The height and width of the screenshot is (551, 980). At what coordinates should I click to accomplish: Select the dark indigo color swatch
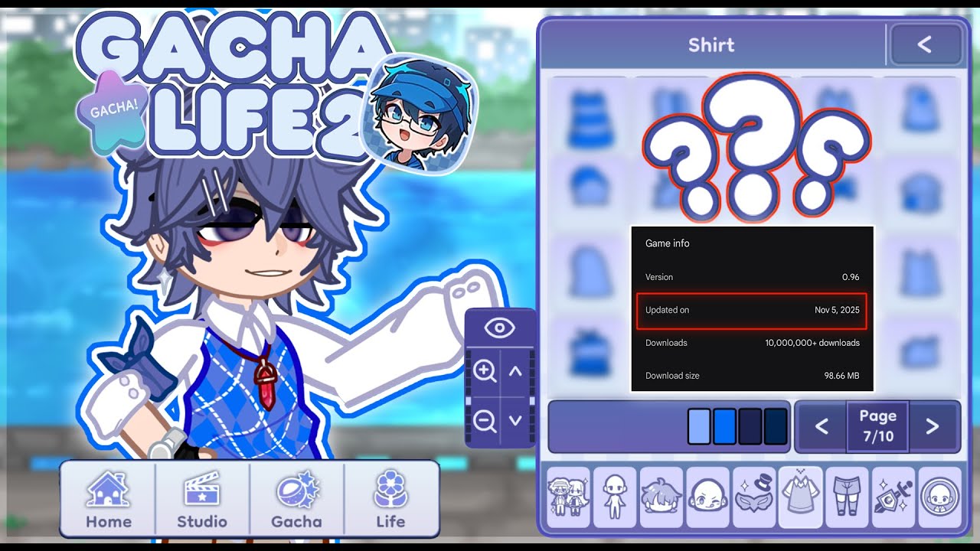750,426
